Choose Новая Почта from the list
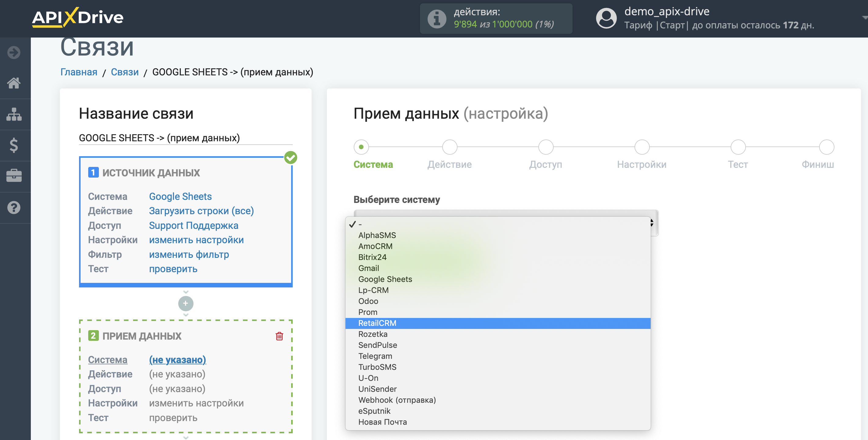868x440 pixels. tap(498, 422)
